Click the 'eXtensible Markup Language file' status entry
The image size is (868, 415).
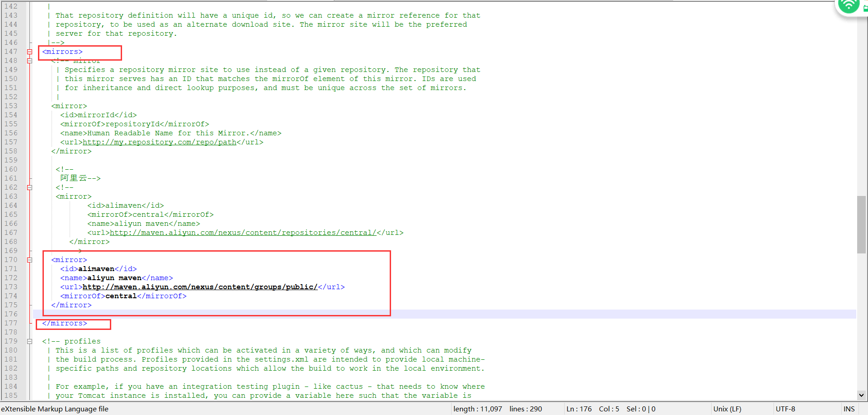click(x=55, y=409)
